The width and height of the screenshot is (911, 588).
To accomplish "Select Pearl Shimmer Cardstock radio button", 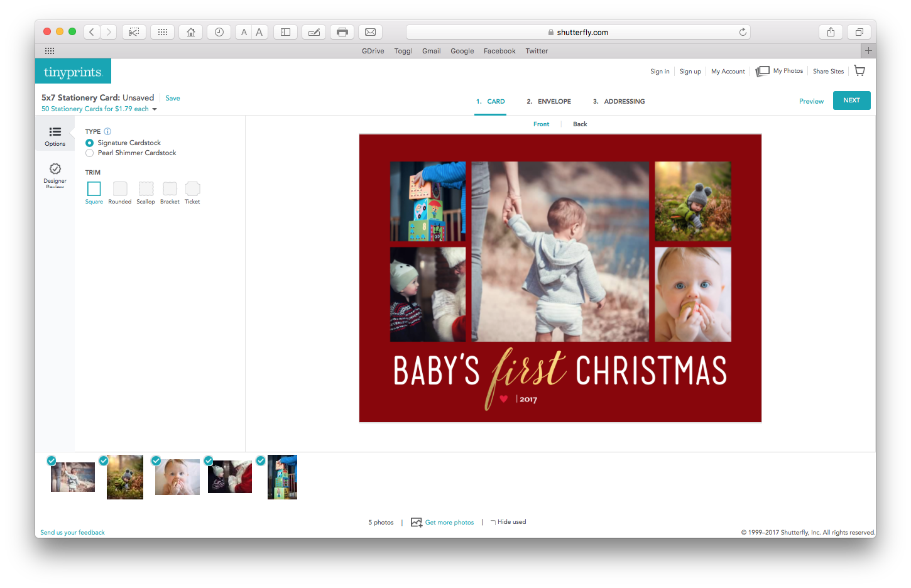I will (x=89, y=153).
